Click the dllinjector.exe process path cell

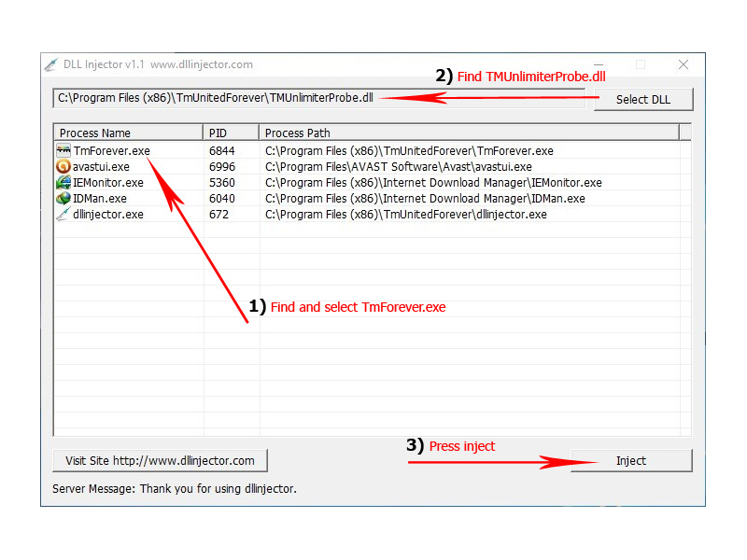point(406,215)
